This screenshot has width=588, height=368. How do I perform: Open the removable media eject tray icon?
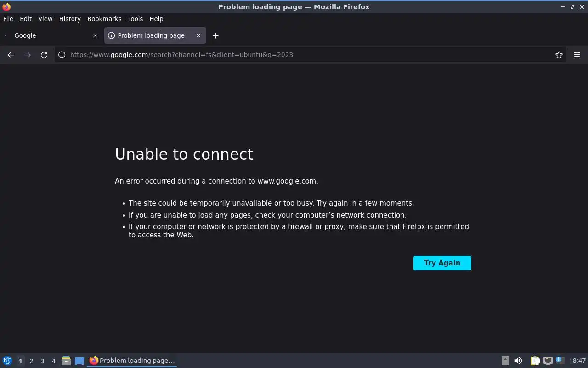(505, 361)
